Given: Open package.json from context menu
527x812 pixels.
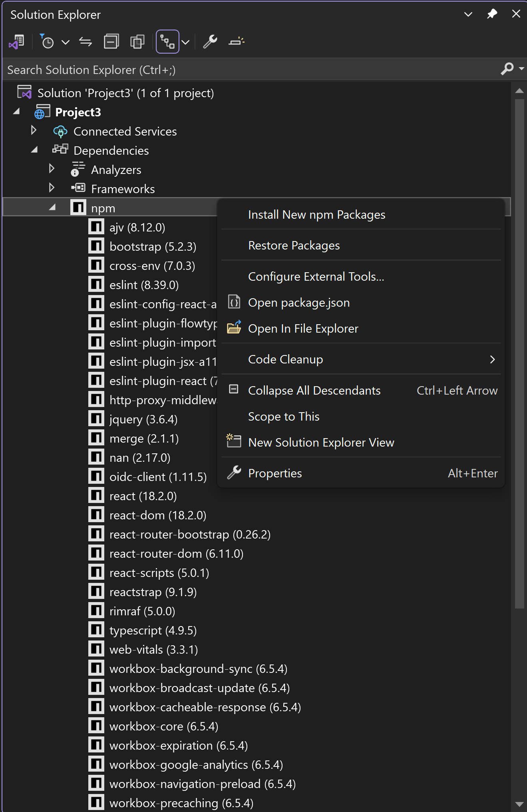Looking at the screenshot, I should point(298,303).
